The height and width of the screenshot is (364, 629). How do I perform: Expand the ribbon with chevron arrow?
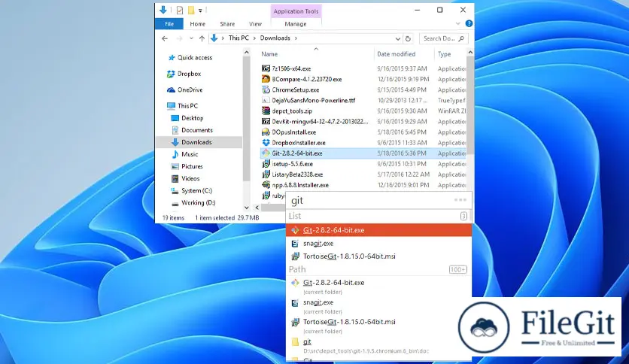tap(457, 23)
